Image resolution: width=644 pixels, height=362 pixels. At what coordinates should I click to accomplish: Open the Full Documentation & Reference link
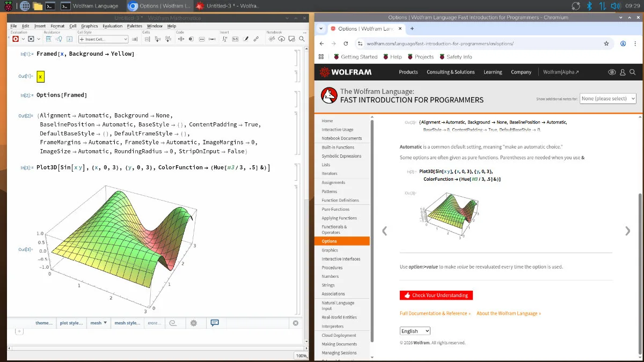(435, 313)
